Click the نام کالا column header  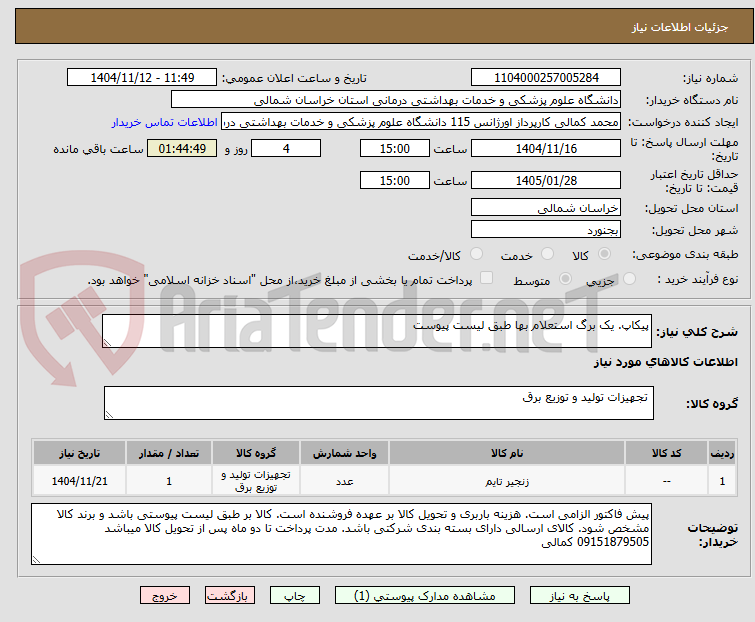click(507, 453)
